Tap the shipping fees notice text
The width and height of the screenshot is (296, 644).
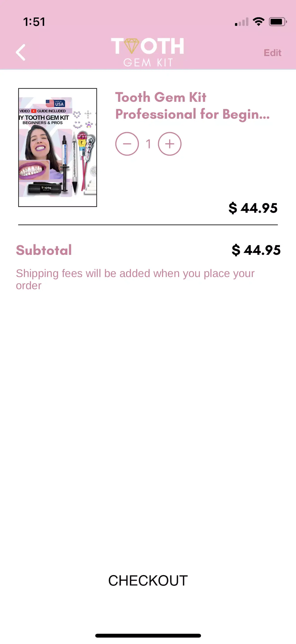tap(135, 279)
